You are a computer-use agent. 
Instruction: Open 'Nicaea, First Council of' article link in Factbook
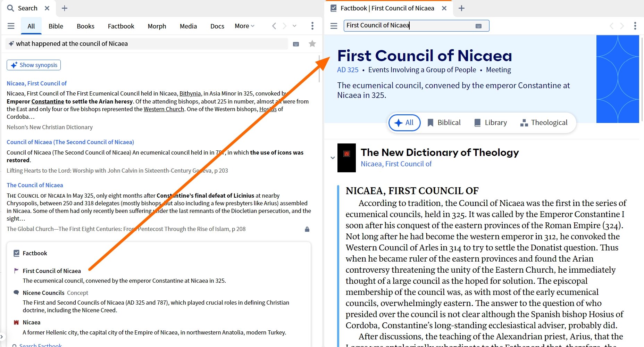pos(396,164)
